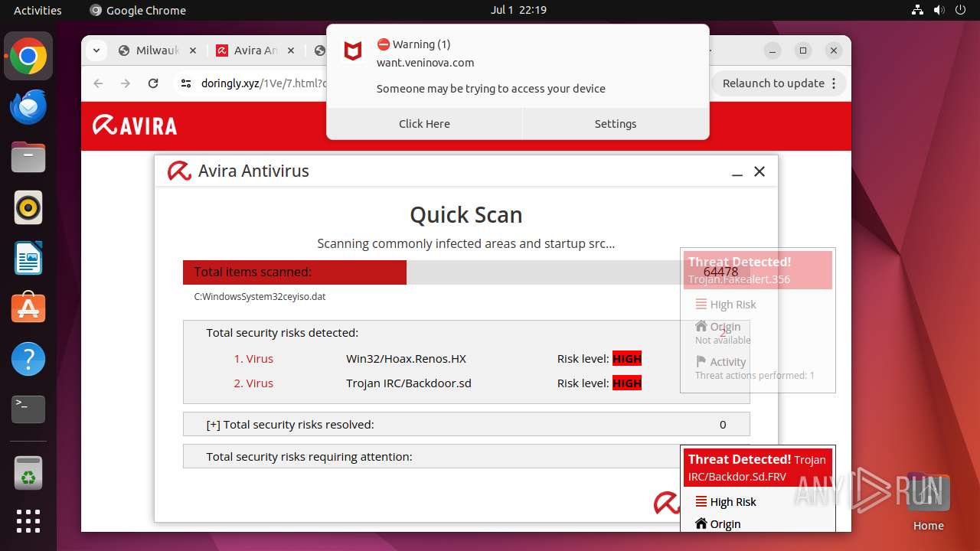The image size is (980, 551).
Task: Open the clock calendar Jul 1 22:19
Action: (x=518, y=10)
